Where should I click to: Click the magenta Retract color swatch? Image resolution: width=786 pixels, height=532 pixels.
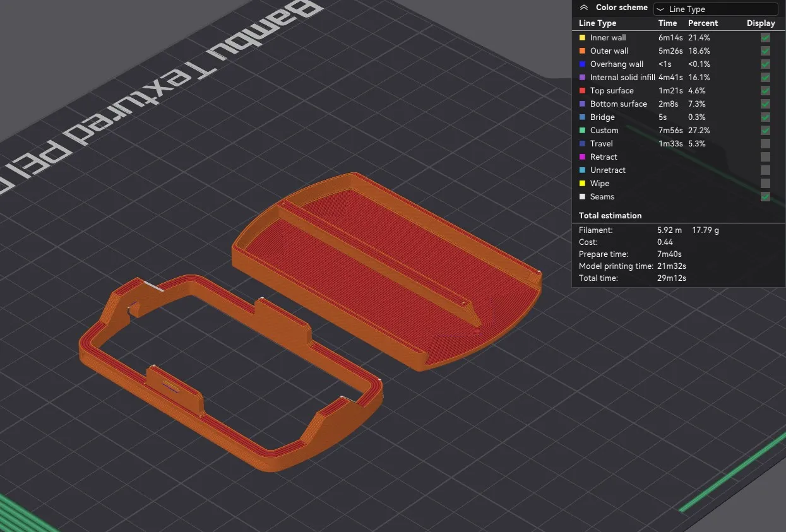pyautogui.click(x=583, y=157)
